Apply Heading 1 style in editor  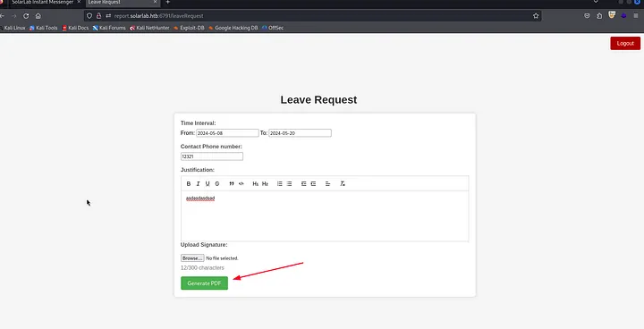[x=256, y=183]
